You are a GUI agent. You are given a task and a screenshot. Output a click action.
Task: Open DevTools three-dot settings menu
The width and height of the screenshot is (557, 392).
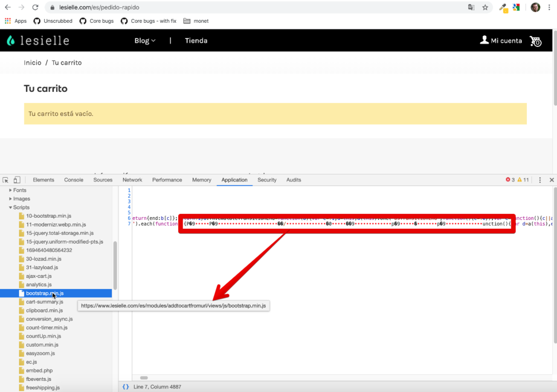[x=540, y=180]
